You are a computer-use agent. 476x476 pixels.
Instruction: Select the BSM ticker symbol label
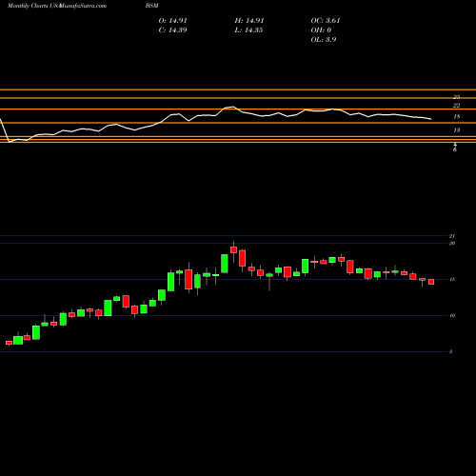pyautogui.click(x=152, y=6)
